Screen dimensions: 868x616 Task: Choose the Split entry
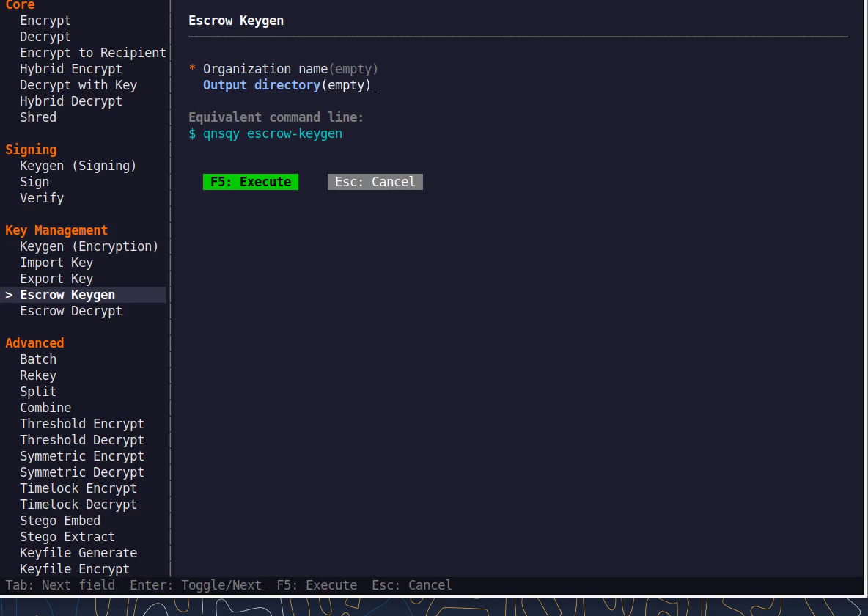38,391
